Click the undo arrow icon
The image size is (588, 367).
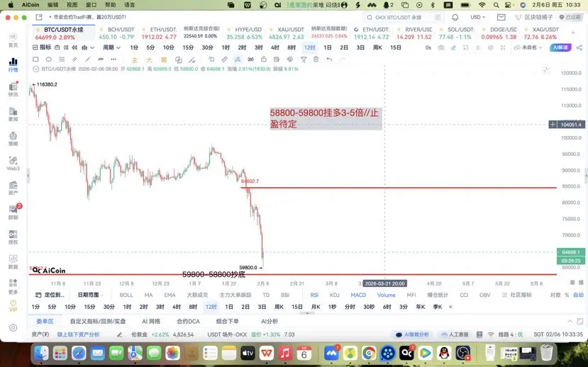click(329, 60)
